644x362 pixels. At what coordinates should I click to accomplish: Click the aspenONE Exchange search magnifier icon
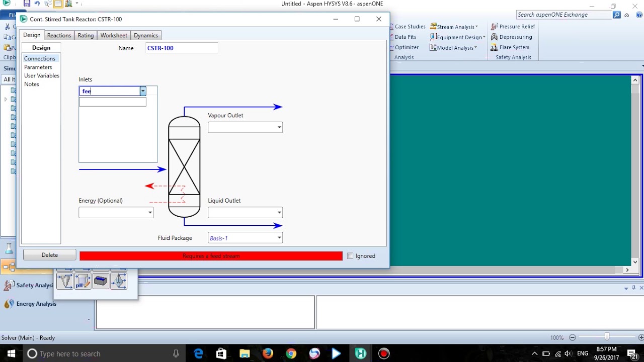(617, 15)
